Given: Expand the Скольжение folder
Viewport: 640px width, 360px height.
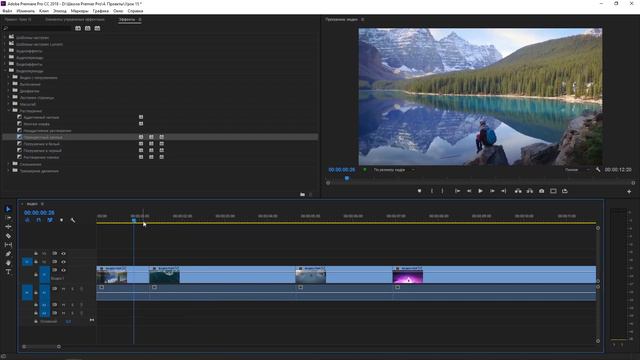Looking at the screenshot, I should point(9,164).
